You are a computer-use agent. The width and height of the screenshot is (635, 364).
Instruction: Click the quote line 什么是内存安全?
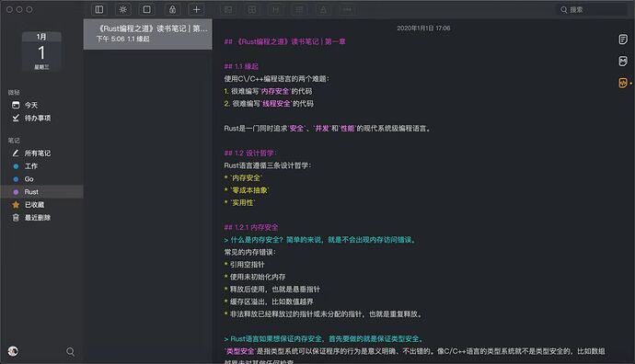[320, 240]
